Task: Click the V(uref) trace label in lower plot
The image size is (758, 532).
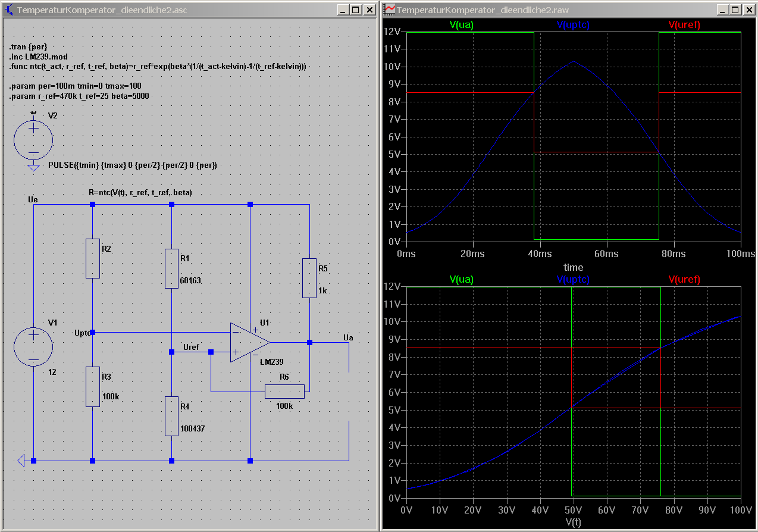Action: 684,279
